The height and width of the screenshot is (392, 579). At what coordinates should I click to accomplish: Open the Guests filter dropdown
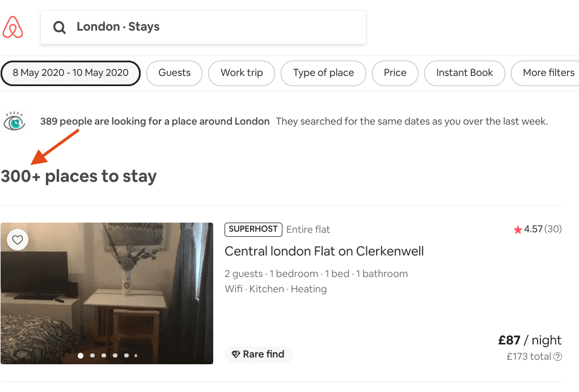174,73
